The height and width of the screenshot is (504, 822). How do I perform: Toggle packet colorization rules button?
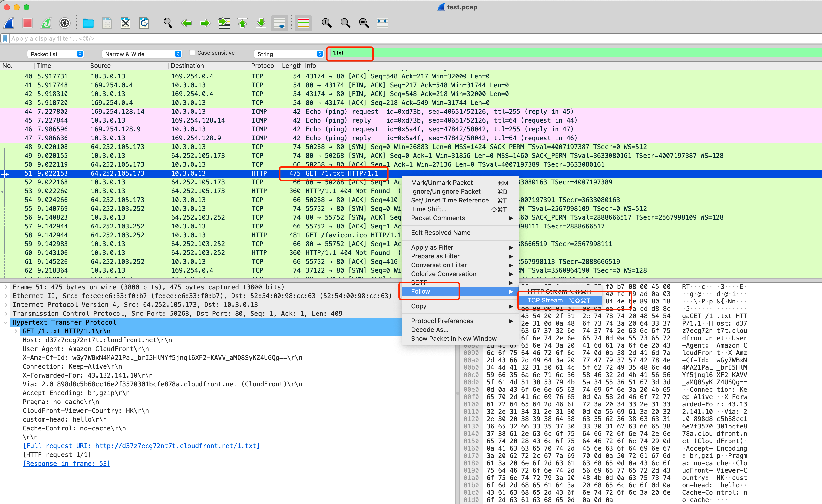[x=303, y=23]
